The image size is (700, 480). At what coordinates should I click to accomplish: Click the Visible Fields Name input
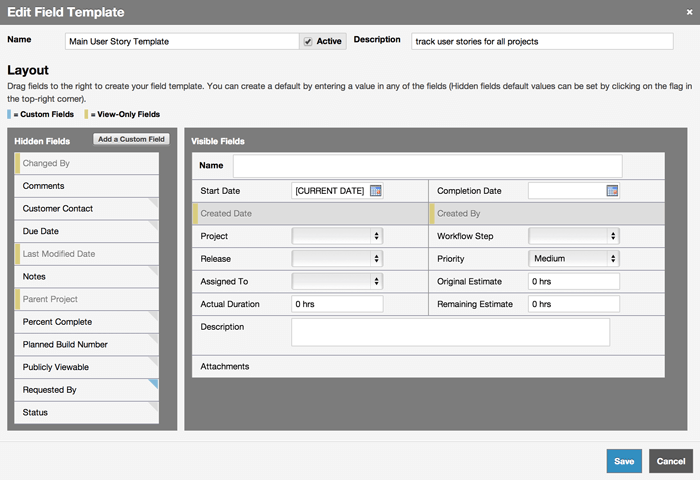click(428, 166)
